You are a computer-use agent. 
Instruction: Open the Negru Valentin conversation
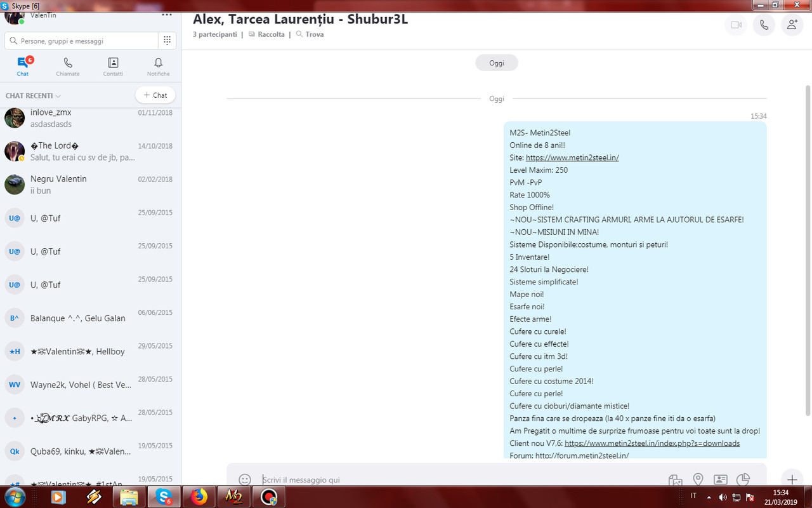(x=90, y=184)
